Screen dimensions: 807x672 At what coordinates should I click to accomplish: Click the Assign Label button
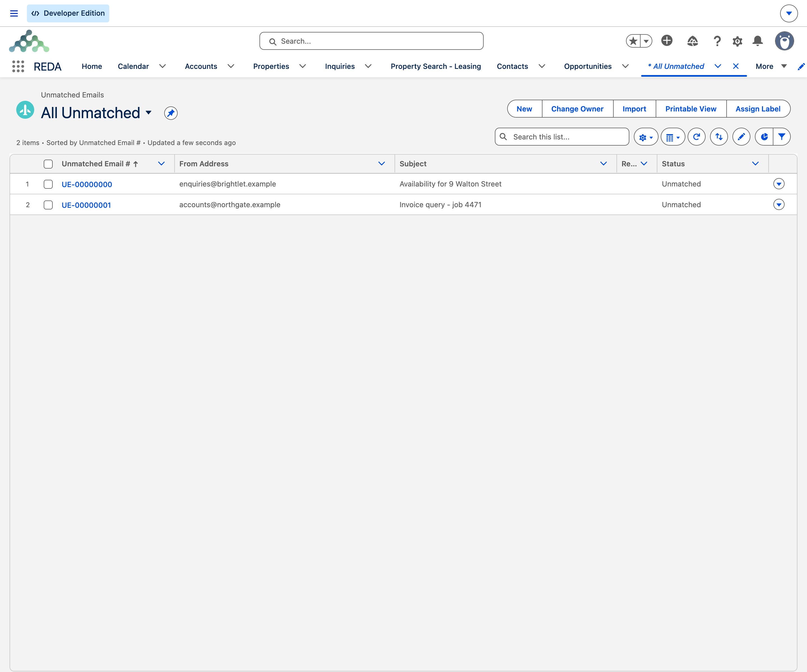(x=758, y=109)
